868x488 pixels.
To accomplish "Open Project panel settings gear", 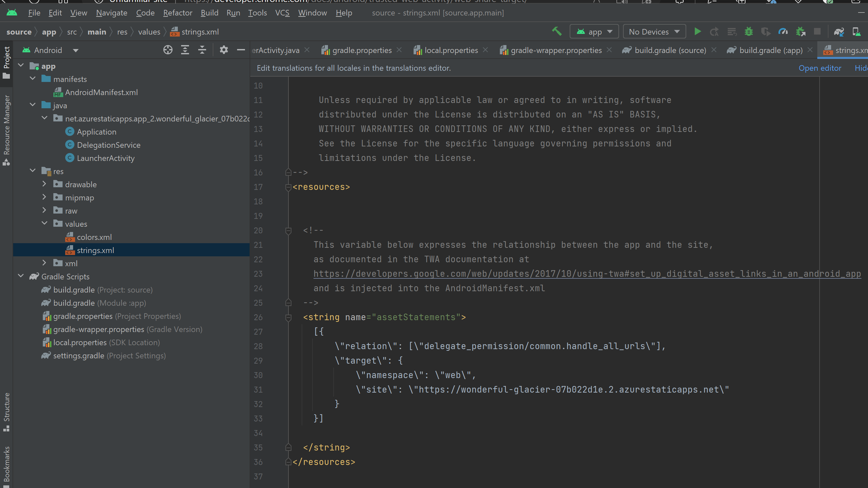I will pos(223,49).
